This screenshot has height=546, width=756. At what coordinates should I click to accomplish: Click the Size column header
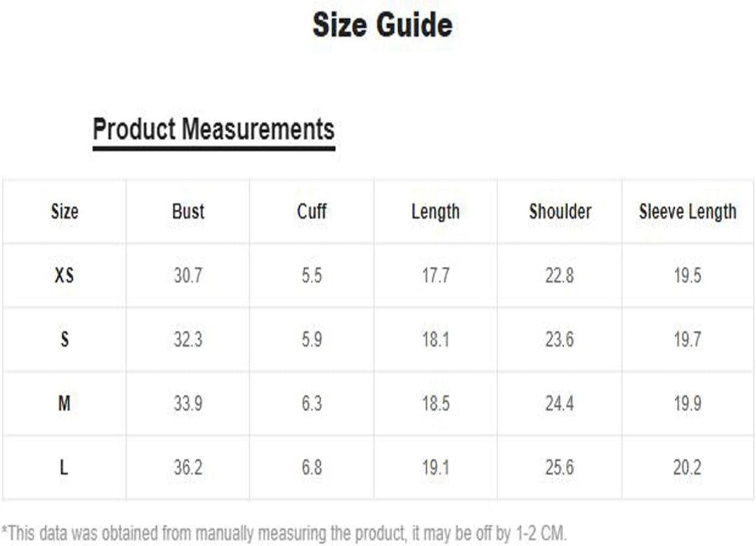click(64, 211)
